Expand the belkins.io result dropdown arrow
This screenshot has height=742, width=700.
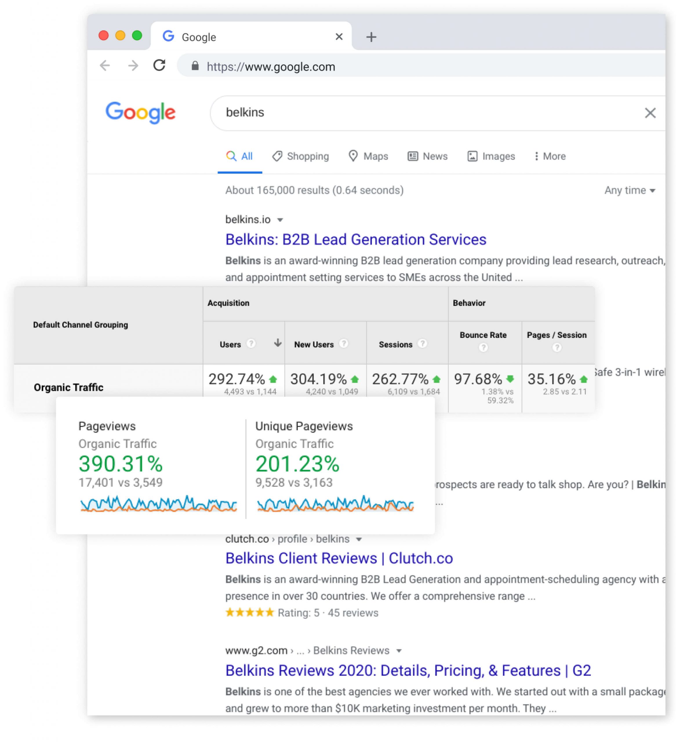[280, 220]
